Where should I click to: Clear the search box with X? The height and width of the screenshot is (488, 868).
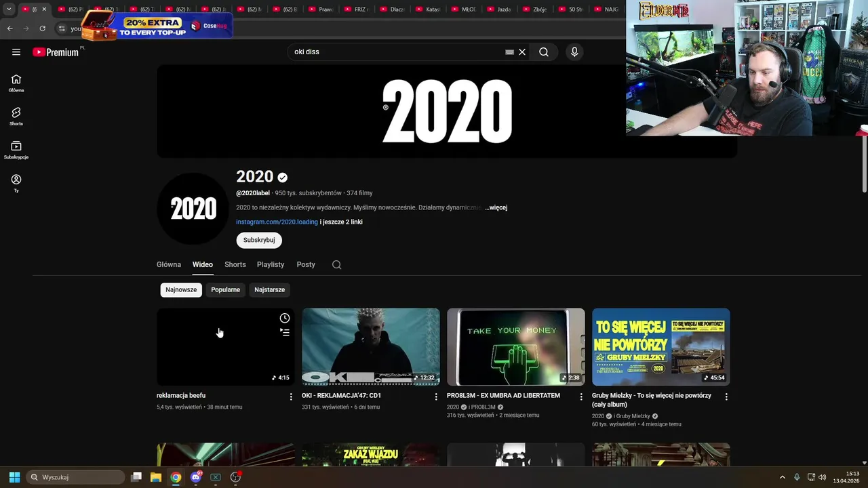522,52
